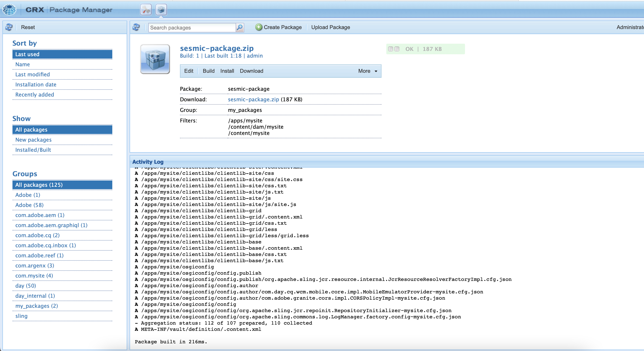Click the search magnifier icon

pos(239,28)
